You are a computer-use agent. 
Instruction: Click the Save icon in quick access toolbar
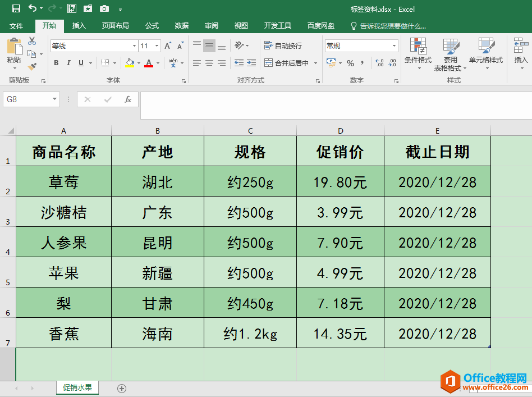(16, 8)
